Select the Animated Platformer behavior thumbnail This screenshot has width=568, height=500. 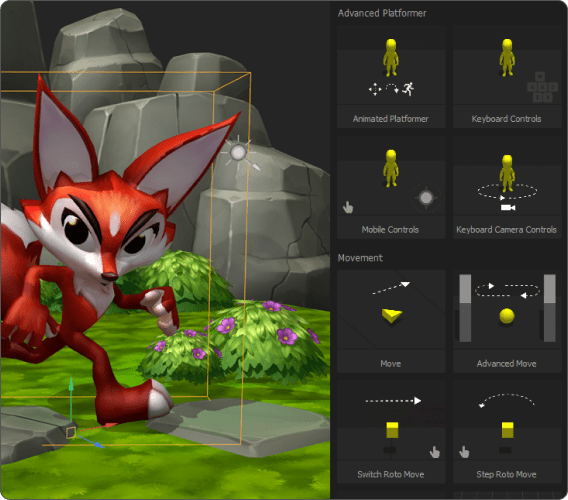click(x=391, y=76)
